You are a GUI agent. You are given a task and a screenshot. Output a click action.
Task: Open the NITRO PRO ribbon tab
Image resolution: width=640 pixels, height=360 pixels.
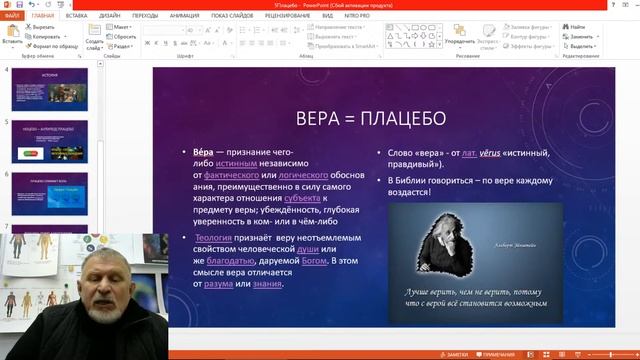tap(357, 16)
